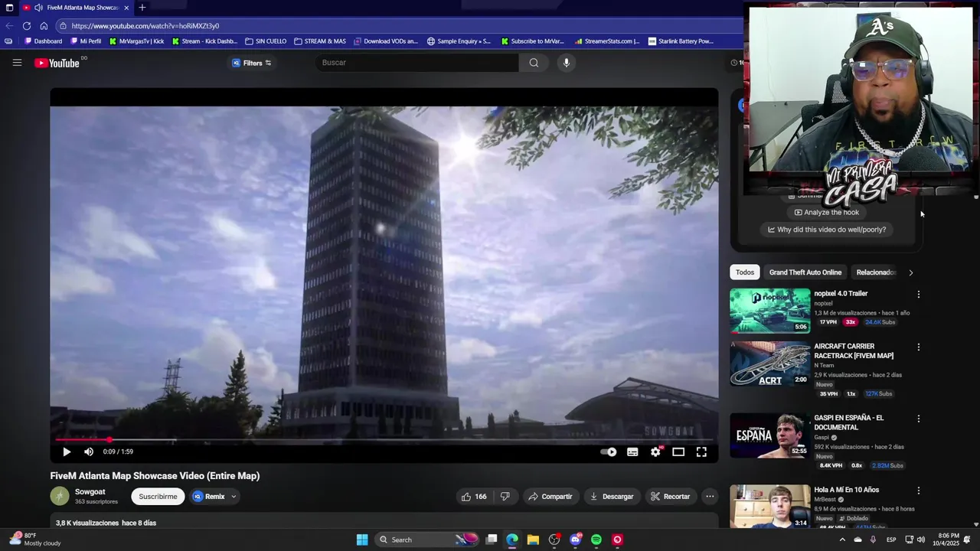The height and width of the screenshot is (551, 980).
Task: Switch to FiveM Atlanta Map browser tab
Action: 75,8
